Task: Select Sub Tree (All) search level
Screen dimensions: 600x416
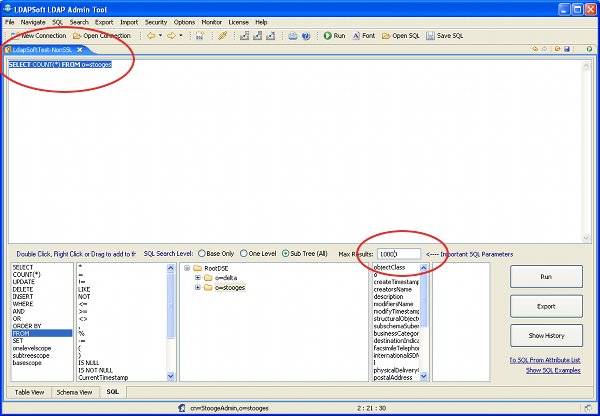Action: (x=286, y=254)
